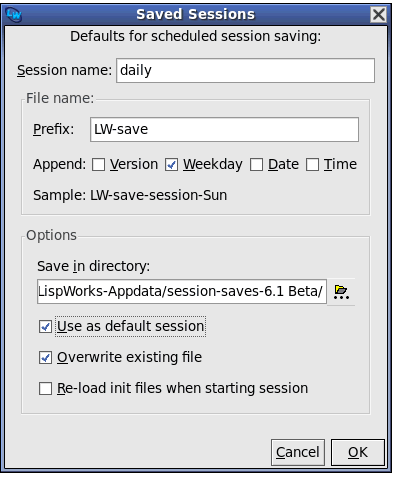Click the Prefix label text
The width and height of the screenshot is (397, 477).
point(53,129)
